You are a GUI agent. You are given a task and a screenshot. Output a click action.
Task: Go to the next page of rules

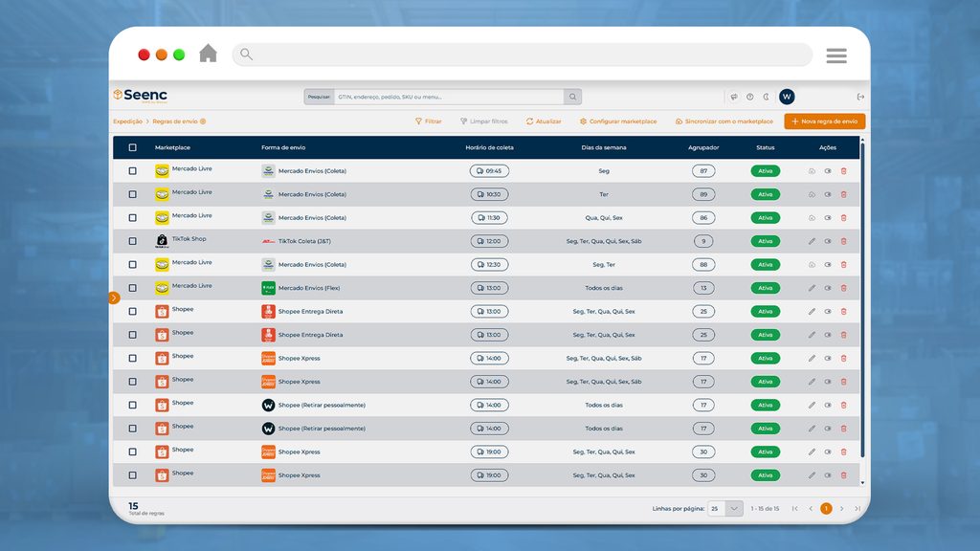tap(842, 509)
